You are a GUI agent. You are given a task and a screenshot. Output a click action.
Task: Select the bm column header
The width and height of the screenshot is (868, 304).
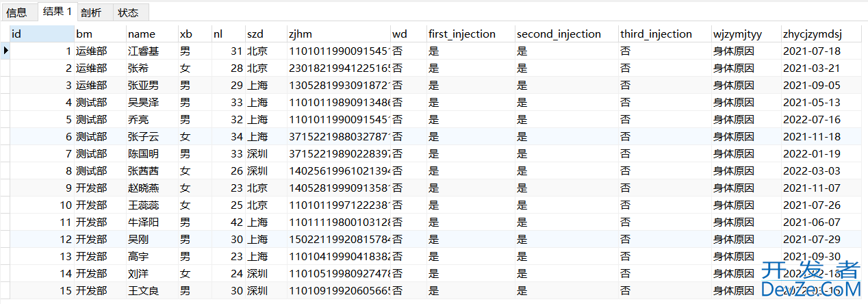coord(100,34)
